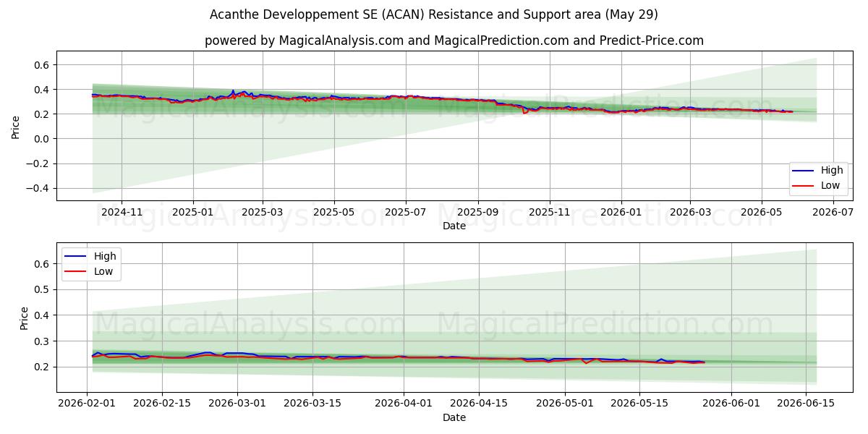This screenshot has width=868, height=434.
Task: Click the '2026-02-01' tick label on bottom chart
Action: click(88, 403)
